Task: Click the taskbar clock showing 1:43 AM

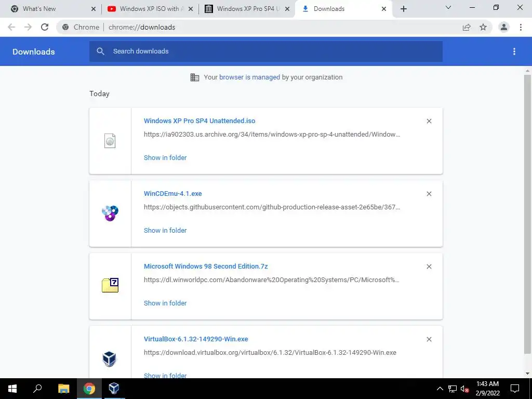Action: (x=487, y=389)
